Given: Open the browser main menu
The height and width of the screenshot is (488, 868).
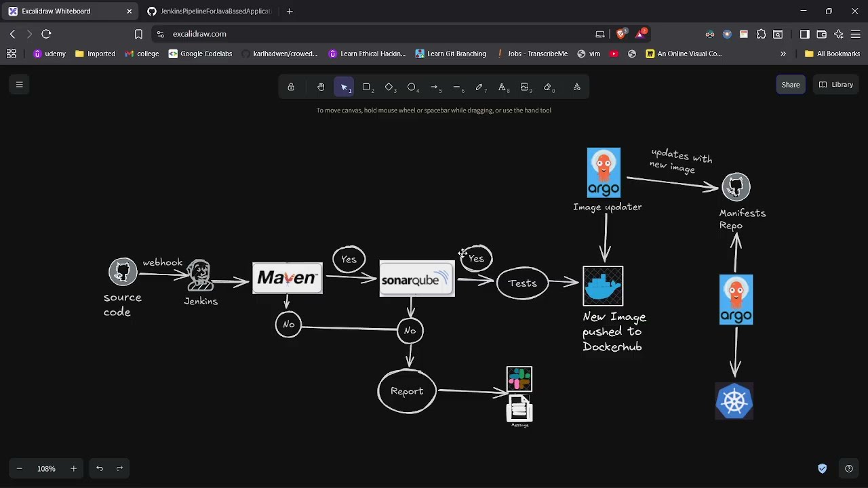Looking at the screenshot, I should click(855, 34).
